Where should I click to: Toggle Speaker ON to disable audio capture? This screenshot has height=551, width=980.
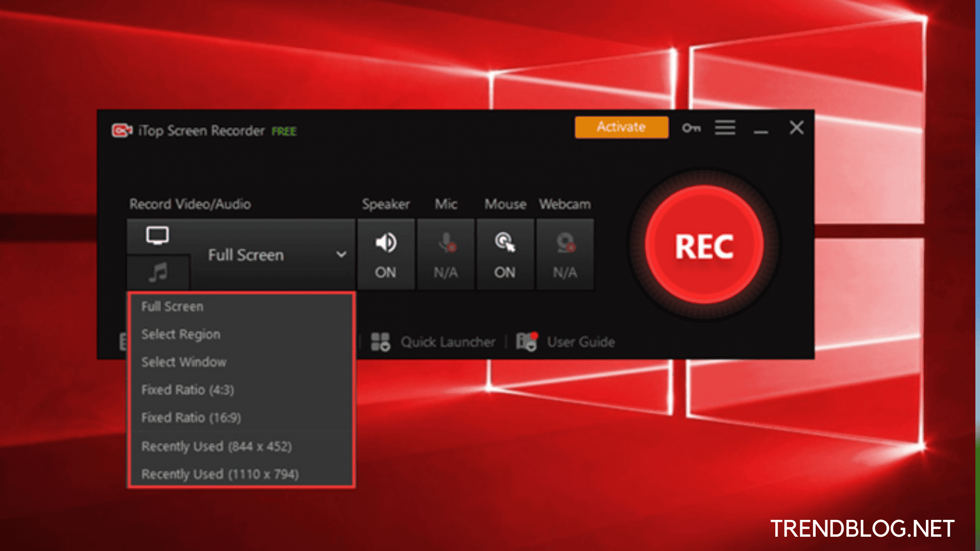tap(384, 254)
